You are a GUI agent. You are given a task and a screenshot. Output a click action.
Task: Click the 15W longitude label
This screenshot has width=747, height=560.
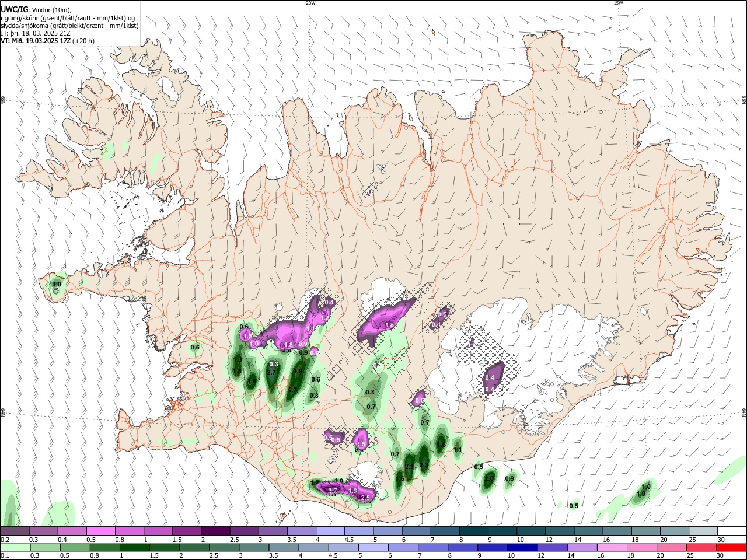click(618, 3)
